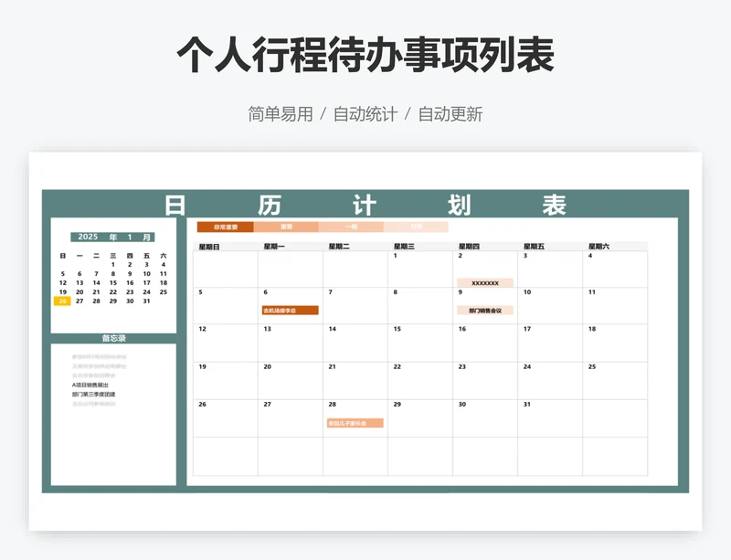Click the 日历计划表 title banner
This screenshot has width=731, height=560.
pos(365,205)
